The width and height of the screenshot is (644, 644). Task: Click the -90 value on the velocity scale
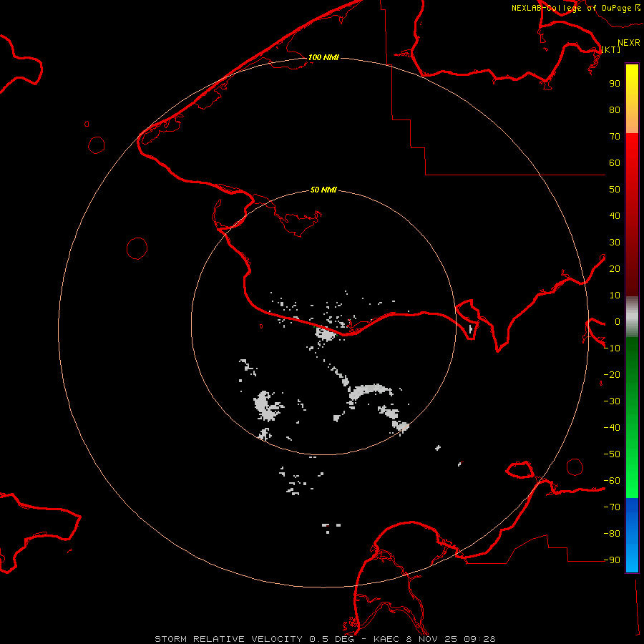click(612, 560)
